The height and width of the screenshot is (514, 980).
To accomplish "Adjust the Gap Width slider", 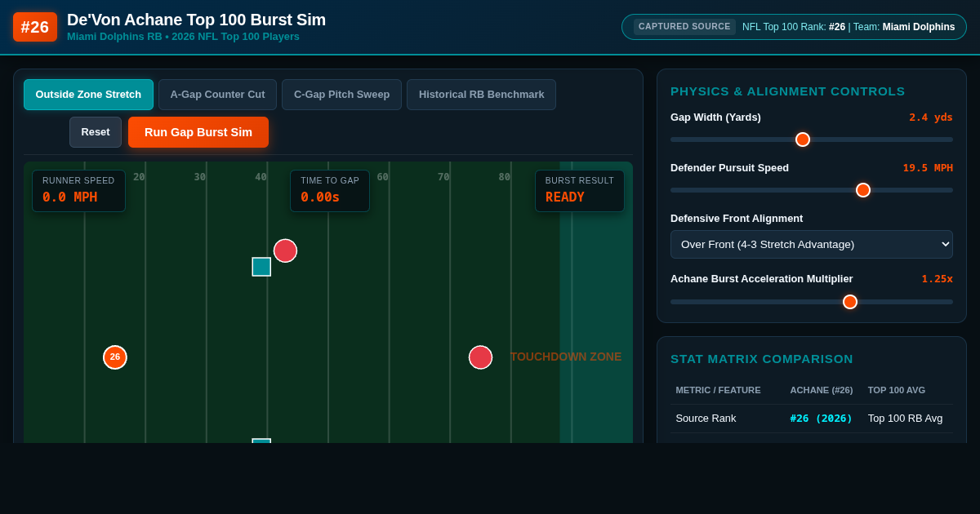I will coord(811,140).
